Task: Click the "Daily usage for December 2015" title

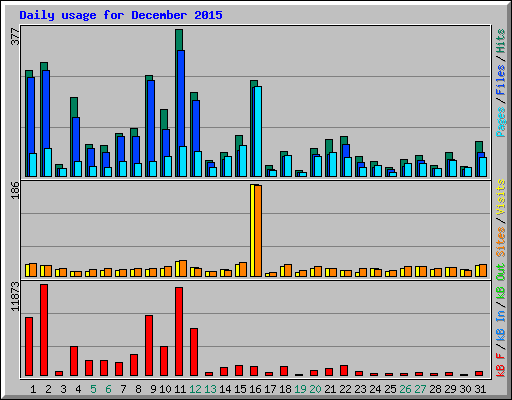Action: (x=121, y=15)
